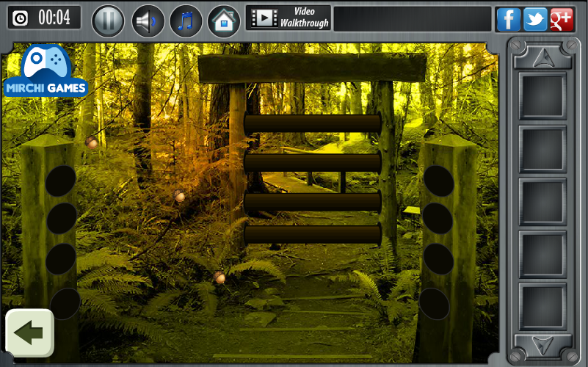Click the top hole in the left post
The image size is (588, 367).
[61, 181]
